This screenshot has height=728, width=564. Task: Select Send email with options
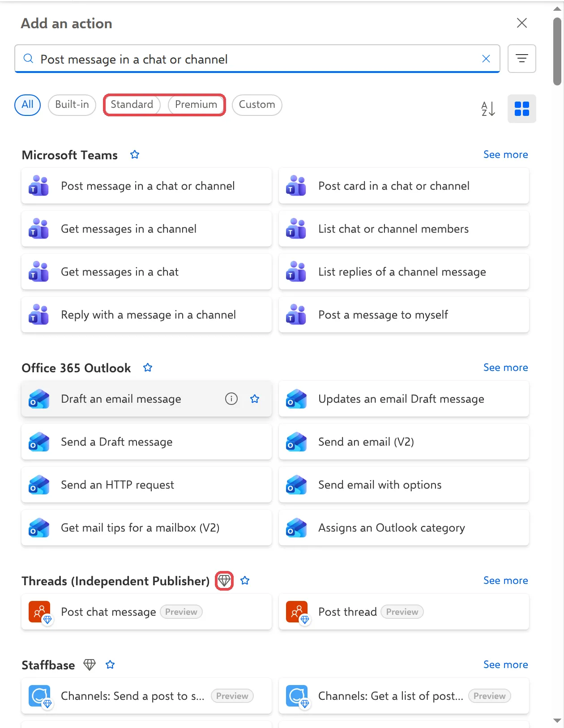tap(404, 485)
